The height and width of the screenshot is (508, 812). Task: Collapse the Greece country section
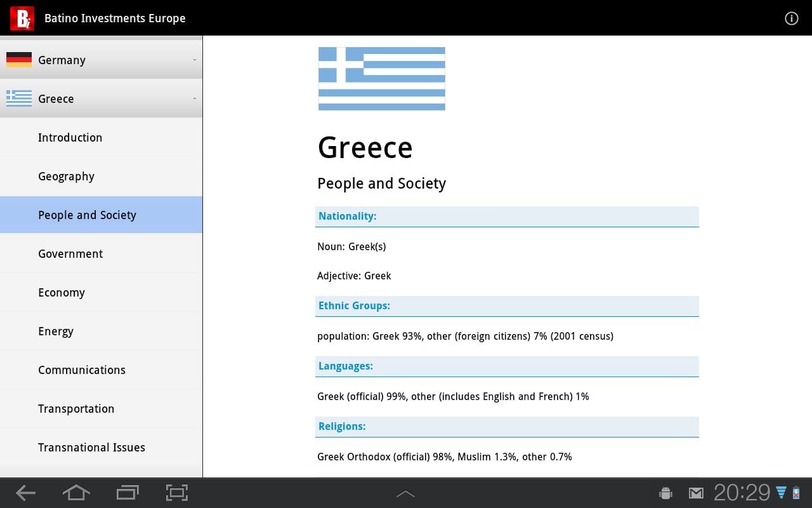click(101, 98)
